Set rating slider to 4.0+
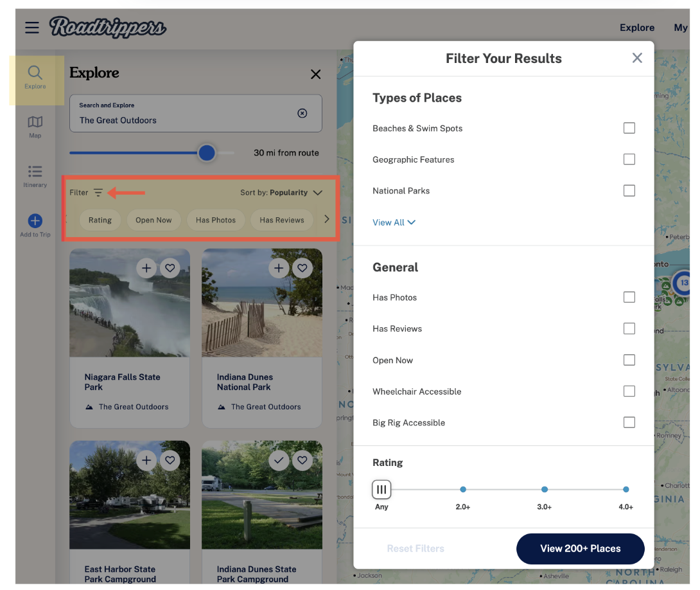This screenshot has width=700, height=590. (626, 490)
